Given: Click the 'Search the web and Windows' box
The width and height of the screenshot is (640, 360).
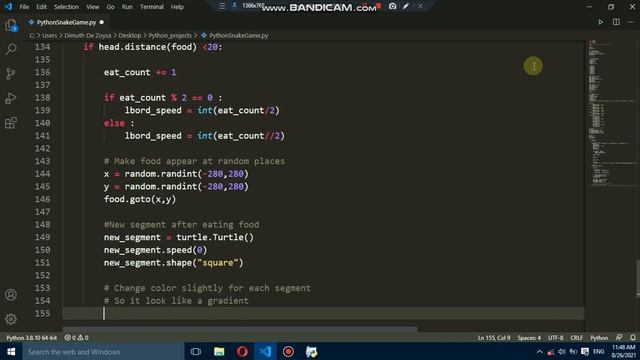Looking at the screenshot, I should pos(103,351).
